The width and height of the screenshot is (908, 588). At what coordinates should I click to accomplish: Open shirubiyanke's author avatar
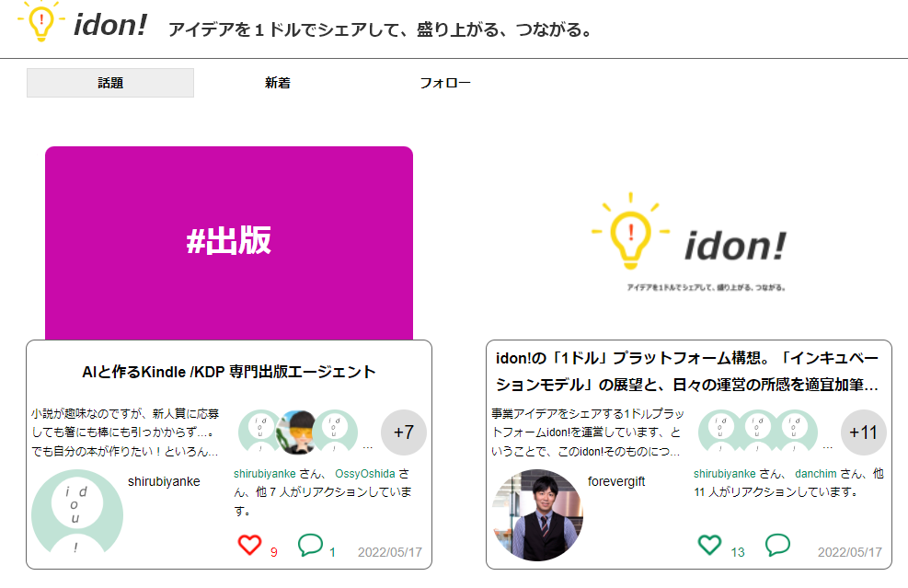[76, 513]
